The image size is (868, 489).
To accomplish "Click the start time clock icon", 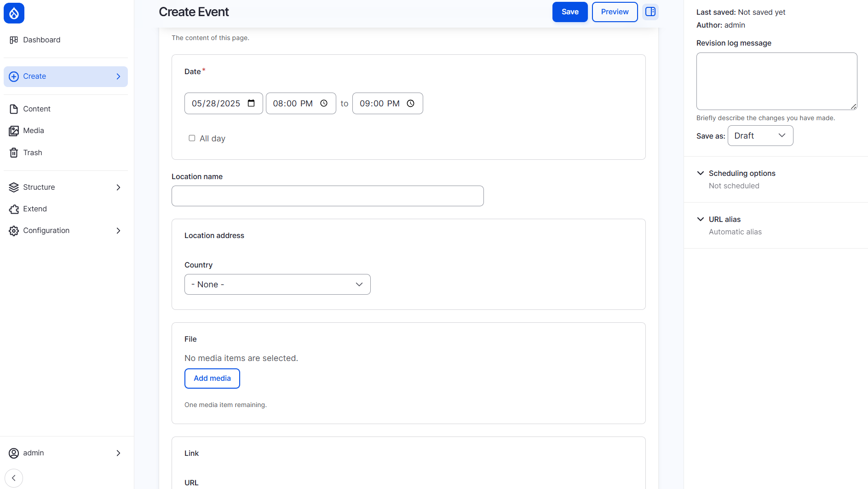I will pos(324,103).
